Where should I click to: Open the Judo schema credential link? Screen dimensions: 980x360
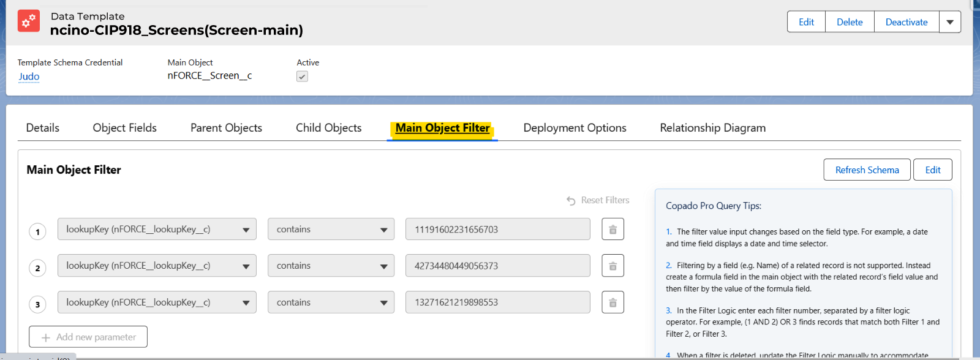pyautogui.click(x=29, y=77)
